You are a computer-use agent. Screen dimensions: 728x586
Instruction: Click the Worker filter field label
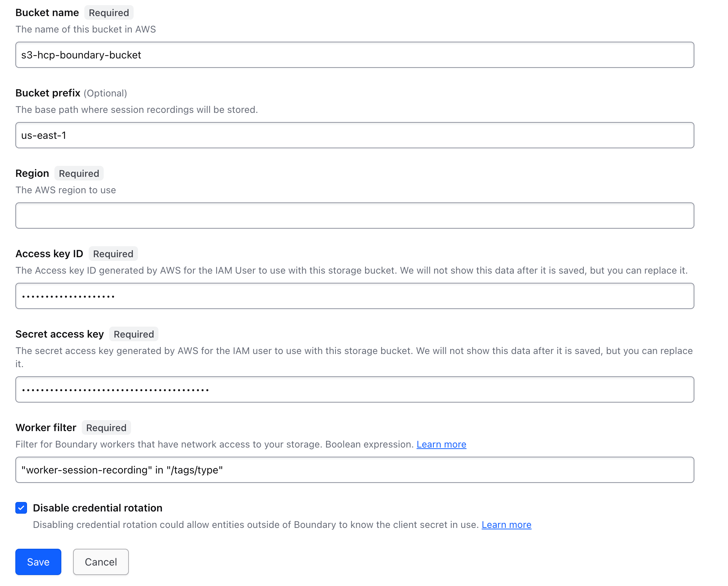pyautogui.click(x=46, y=428)
